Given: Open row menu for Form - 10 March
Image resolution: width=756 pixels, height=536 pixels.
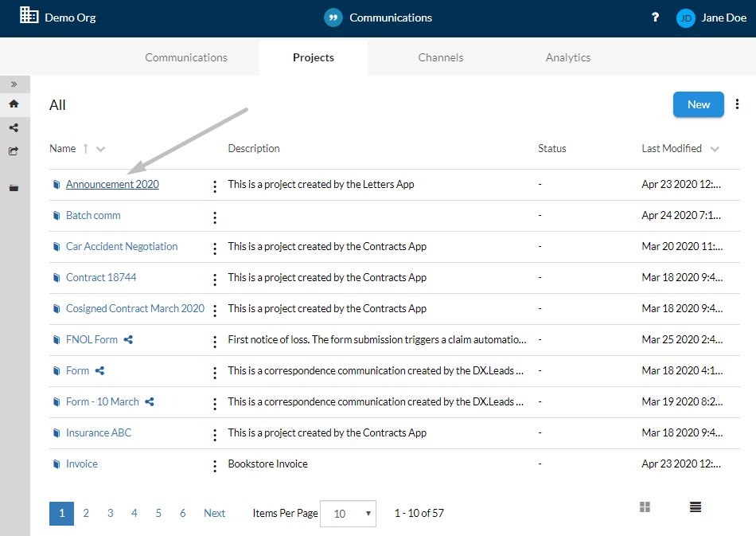Looking at the screenshot, I should 215,404.
